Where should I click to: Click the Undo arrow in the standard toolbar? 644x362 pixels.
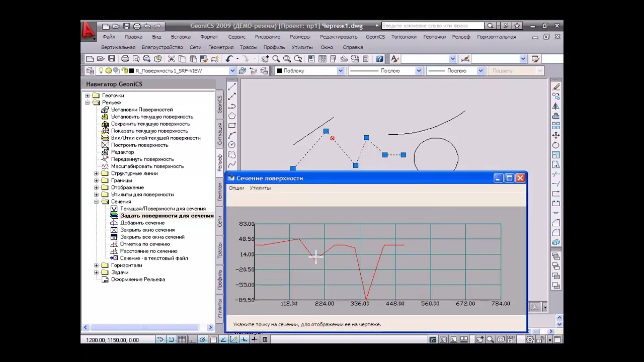click(229, 59)
